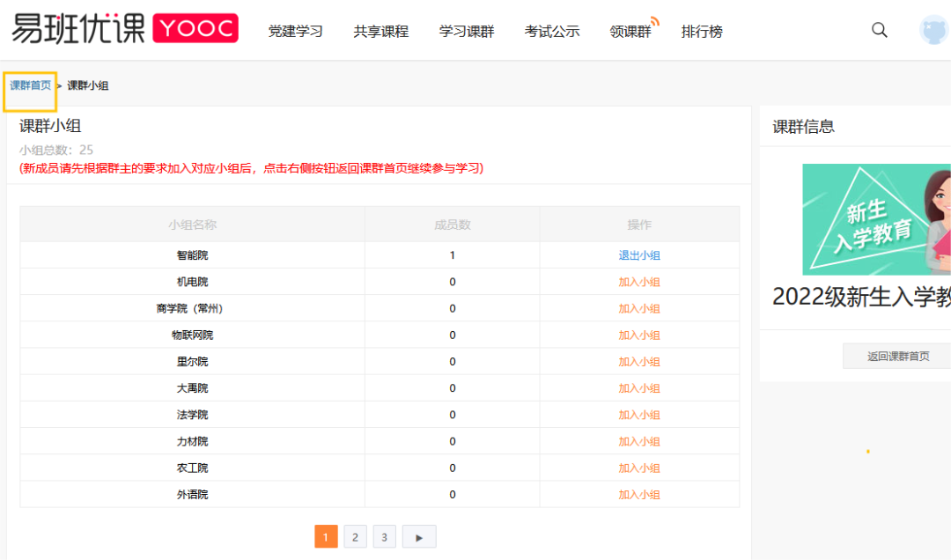Join the 机电院 group via 加入小组
Viewport: 951px width, 560px height.
click(639, 281)
